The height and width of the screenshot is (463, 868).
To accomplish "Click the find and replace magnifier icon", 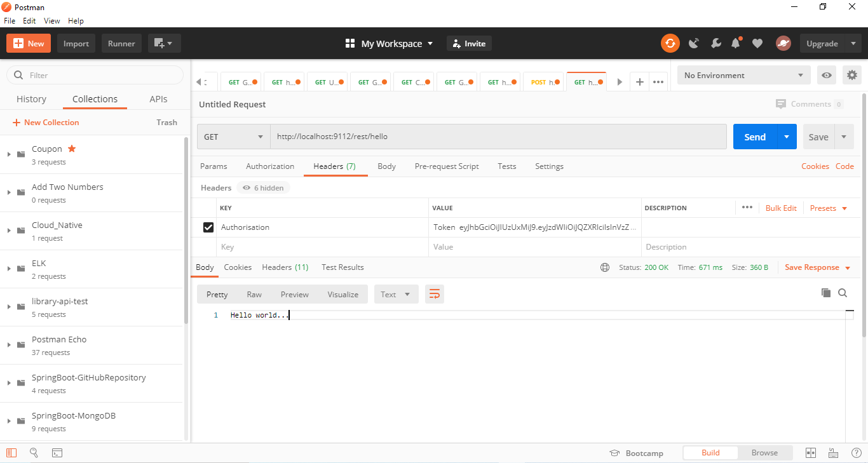I will (34, 453).
